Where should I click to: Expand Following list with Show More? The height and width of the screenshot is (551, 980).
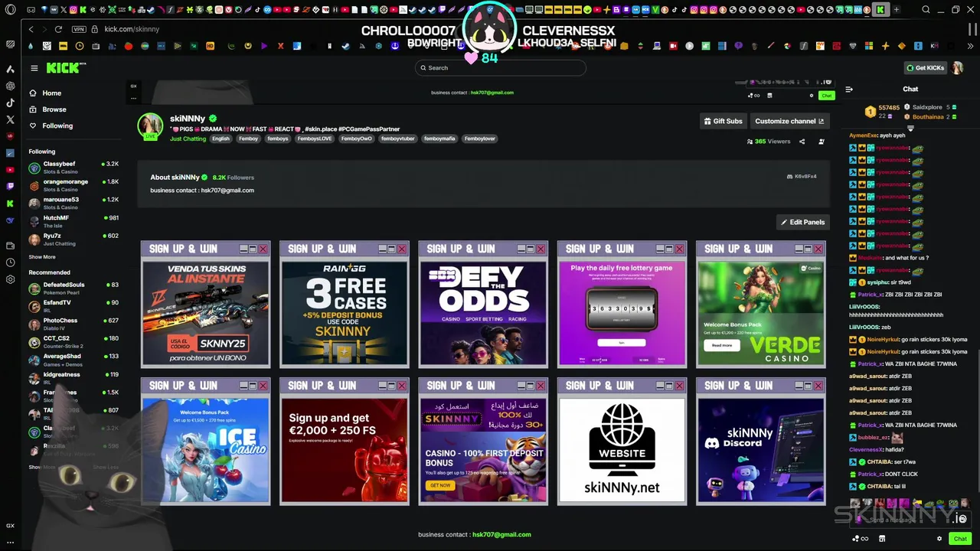pyautogui.click(x=42, y=257)
